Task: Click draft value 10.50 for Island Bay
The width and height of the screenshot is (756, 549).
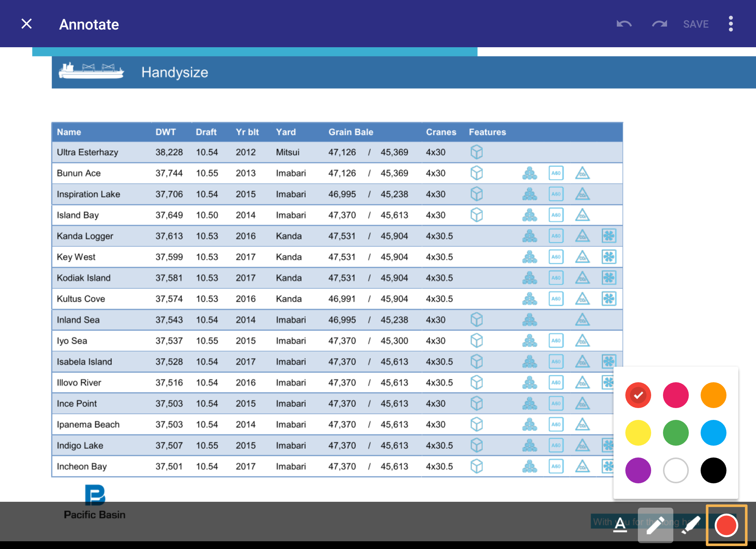Action: [x=207, y=215]
